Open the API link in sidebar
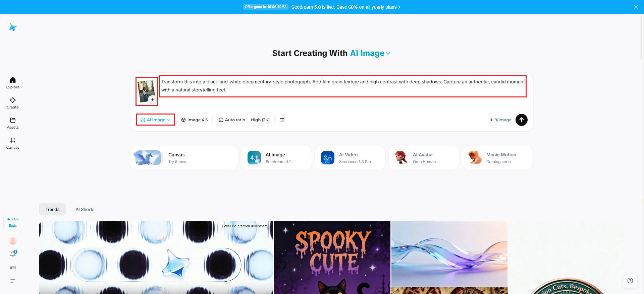The width and height of the screenshot is (644, 294). (x=13, y=268)
